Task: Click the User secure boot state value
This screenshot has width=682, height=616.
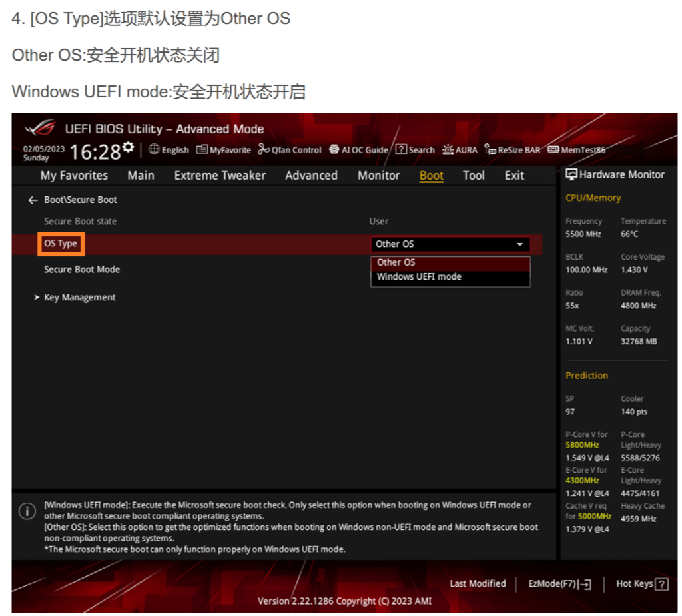Action: 379,222
